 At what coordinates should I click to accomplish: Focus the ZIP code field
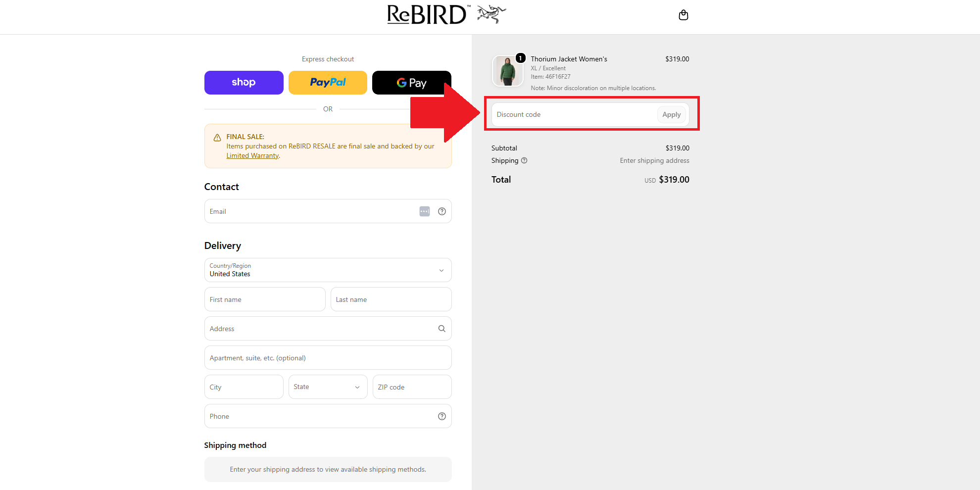[412, 387]
